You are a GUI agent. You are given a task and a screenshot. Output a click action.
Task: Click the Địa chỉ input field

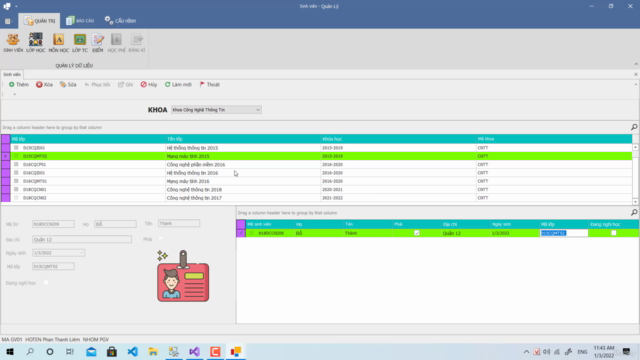pyautogui.click(x=82, y=239)
